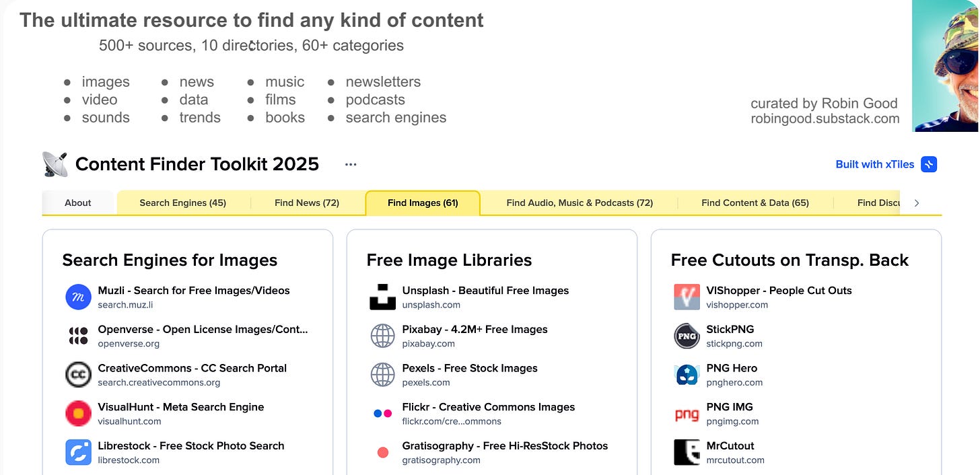Open the Find Content & Data tab
Viewport: 980px width, 475px height.
(755, 203)
